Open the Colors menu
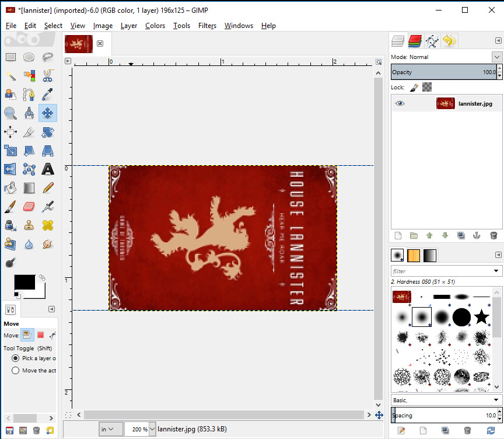 (x=155, y=26)
